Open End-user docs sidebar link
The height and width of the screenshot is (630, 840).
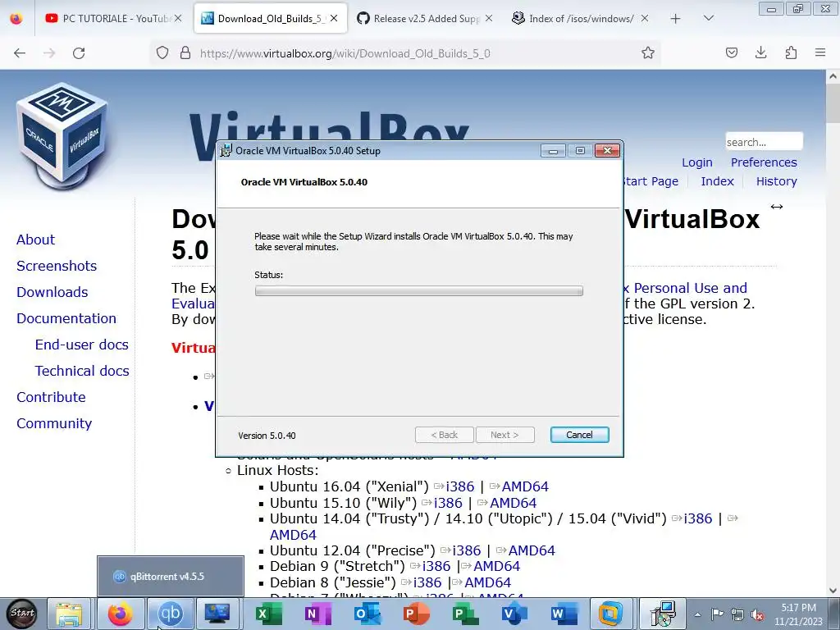point(81,345)
